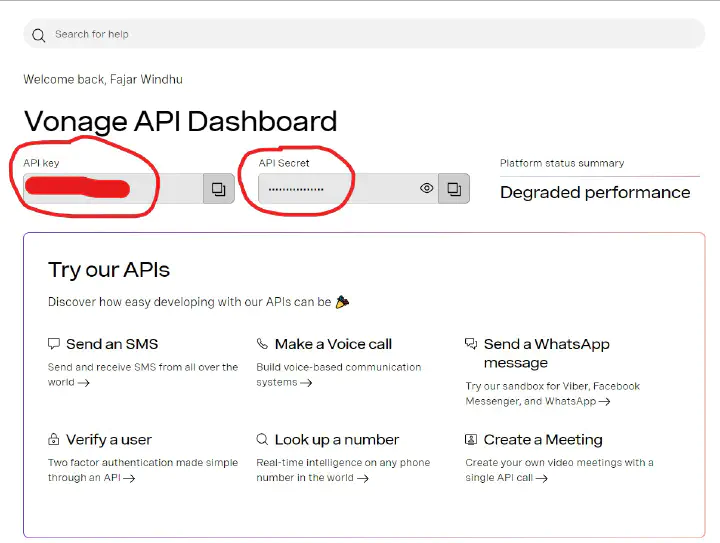Screen dimensions: 720x543
Task: Open Look up a number heading
Action: click(337, 439)
